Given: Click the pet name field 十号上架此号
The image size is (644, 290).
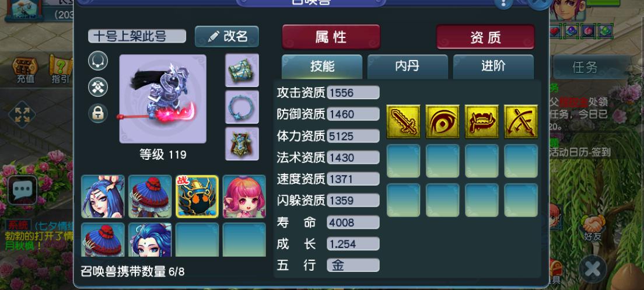Looking at the screenshot, I should click(x=136, y=36).
